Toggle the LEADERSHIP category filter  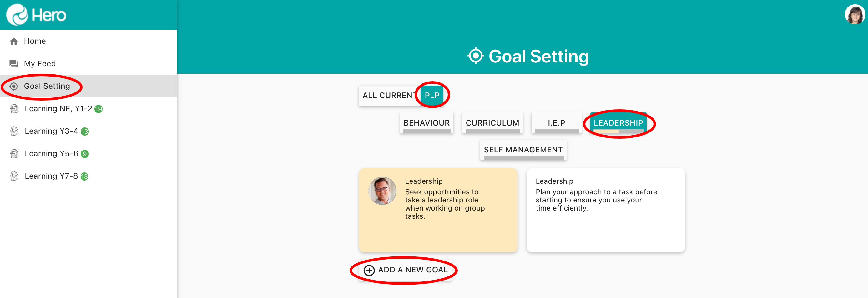[618, 123]
